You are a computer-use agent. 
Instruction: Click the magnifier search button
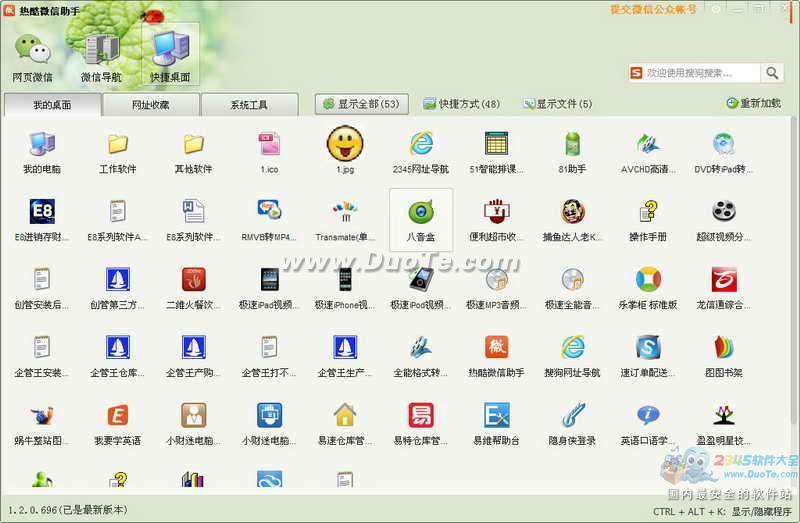pos(772,73)
